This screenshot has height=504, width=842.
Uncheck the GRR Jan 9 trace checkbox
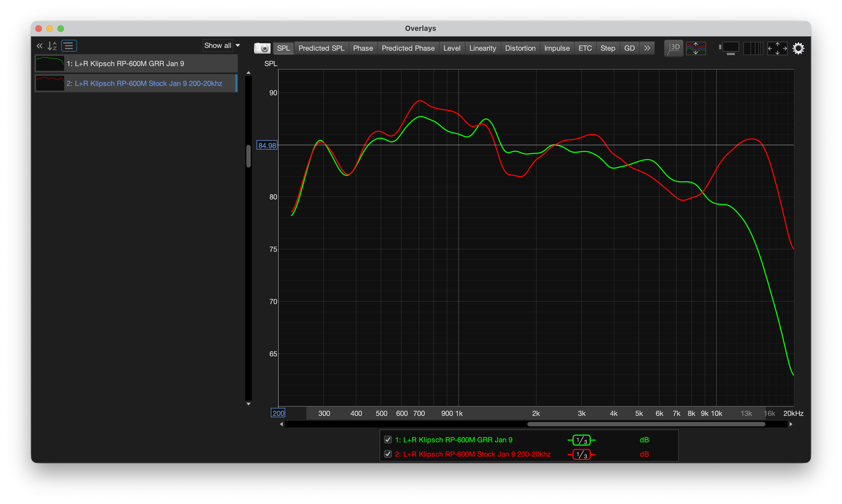tap(388, 440)
